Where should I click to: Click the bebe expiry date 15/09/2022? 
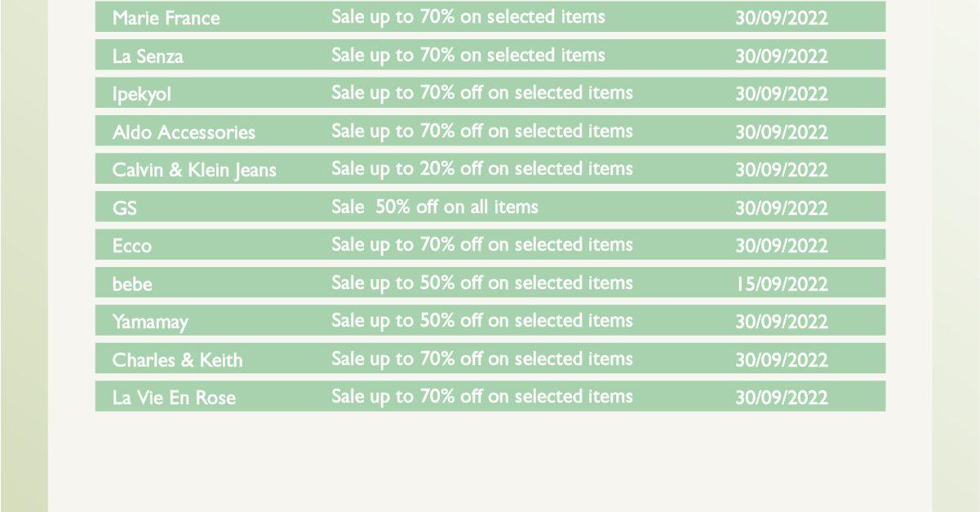(782, 284)
